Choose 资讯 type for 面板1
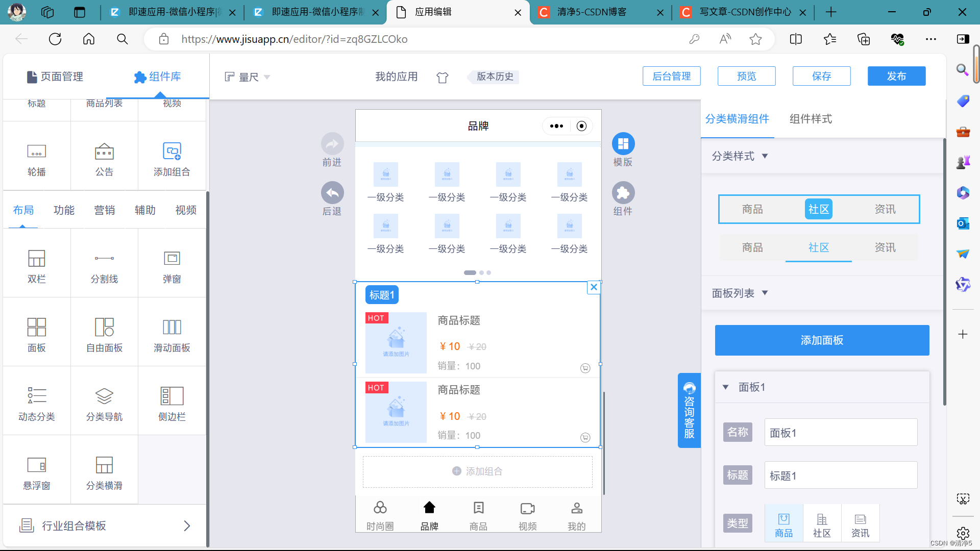This screenshot has height=551, width=980. point(860,523)
